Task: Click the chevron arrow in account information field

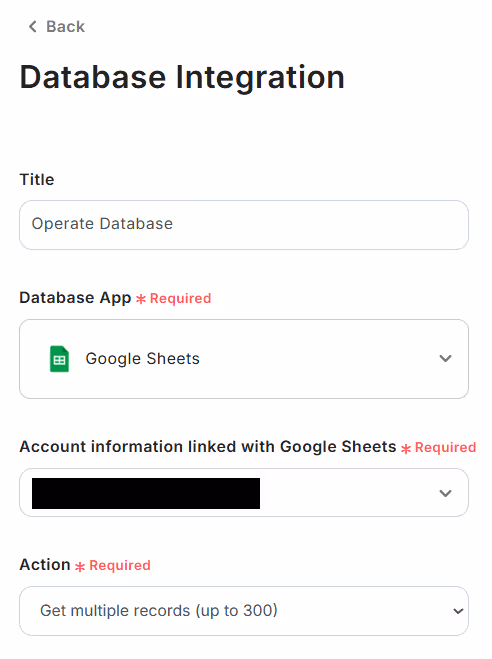Action: point(445,493)
